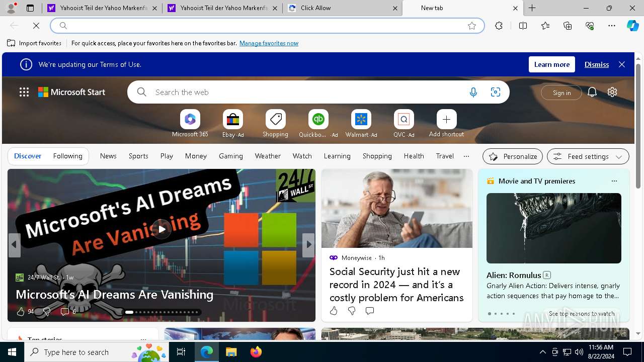Click Import favorites
Viewport: 644px width, 362px height.
click(34, 43)
